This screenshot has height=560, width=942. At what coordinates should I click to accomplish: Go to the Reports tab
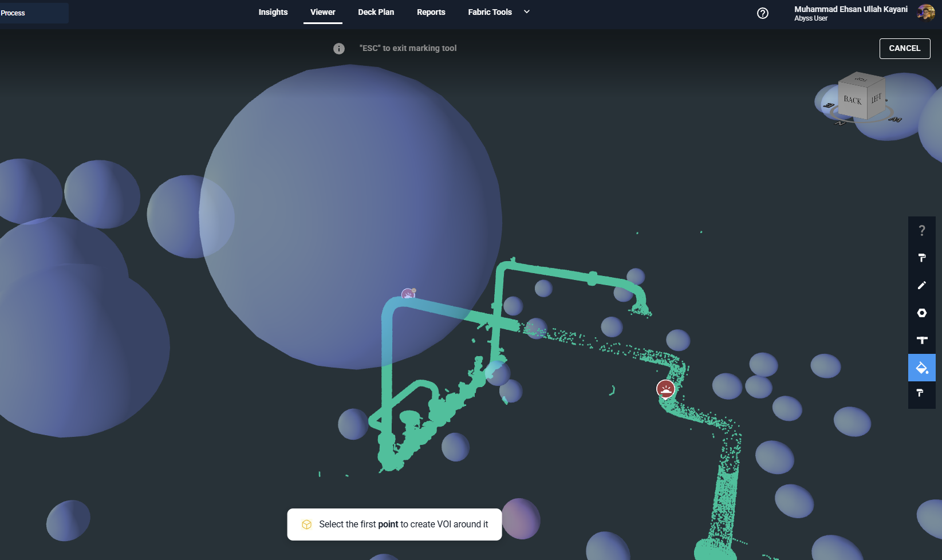click(431, 12)
